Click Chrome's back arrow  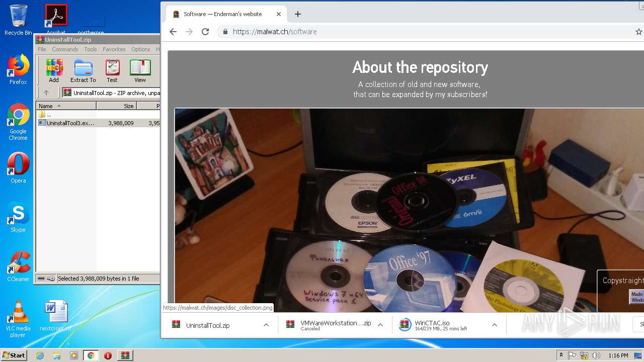[173, 32]
